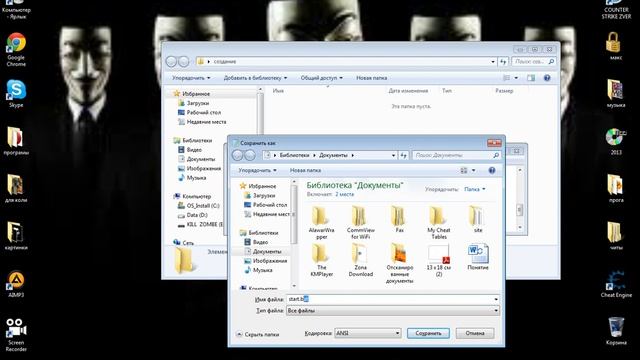
Task: Select the 'site' folder in Save dialog
Action: pos(478,219)
